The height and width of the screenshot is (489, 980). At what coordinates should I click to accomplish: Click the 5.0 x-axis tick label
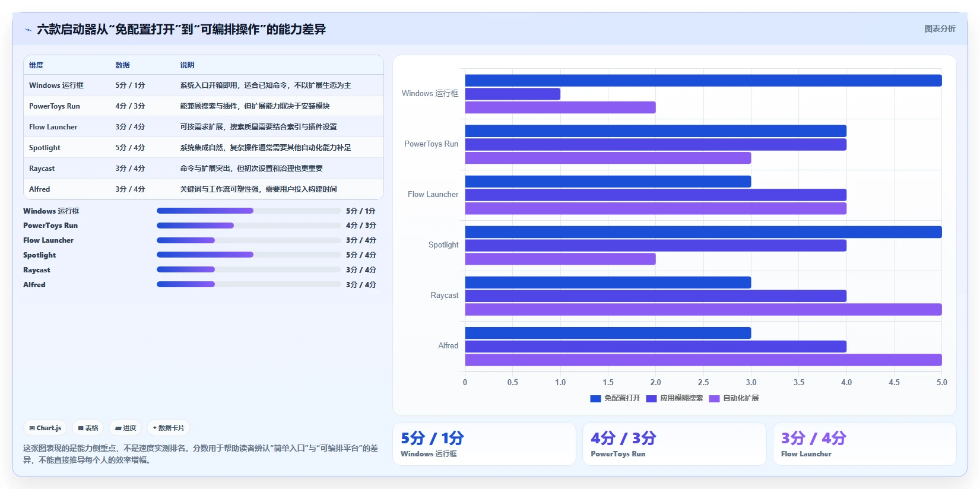point(942,383)
